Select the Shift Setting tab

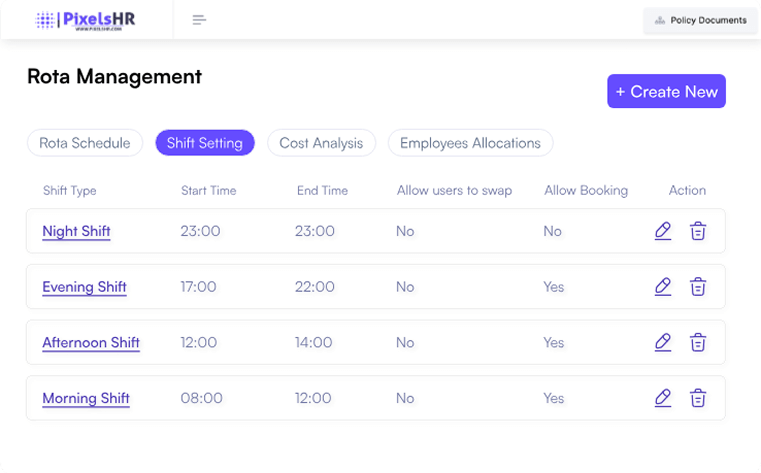coord(205,143)
